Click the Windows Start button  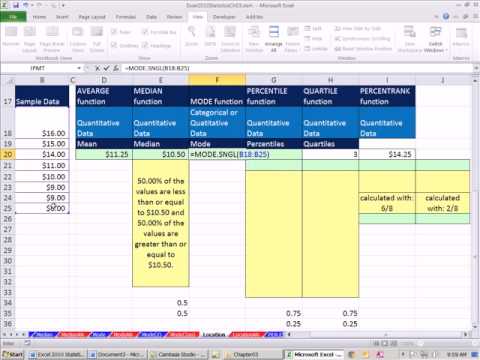pos(13,354)
